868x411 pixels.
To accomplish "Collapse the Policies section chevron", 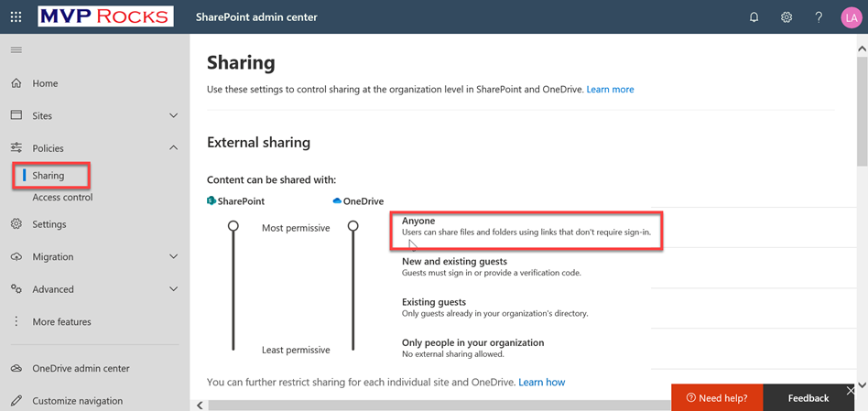I will (174, 148).
